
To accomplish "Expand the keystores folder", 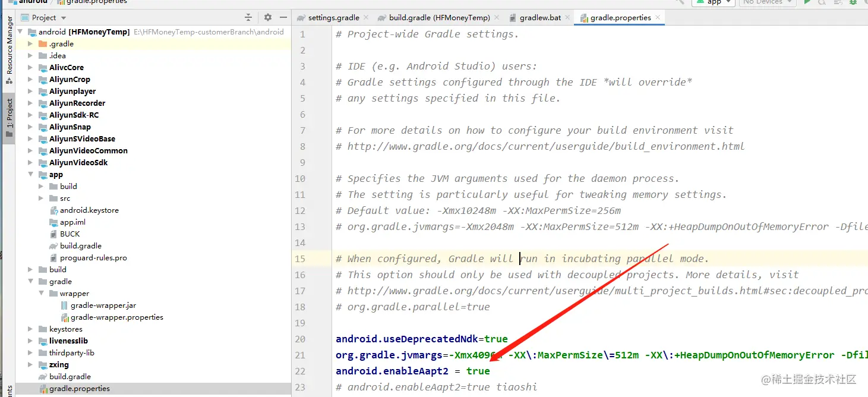I will 31,329.
